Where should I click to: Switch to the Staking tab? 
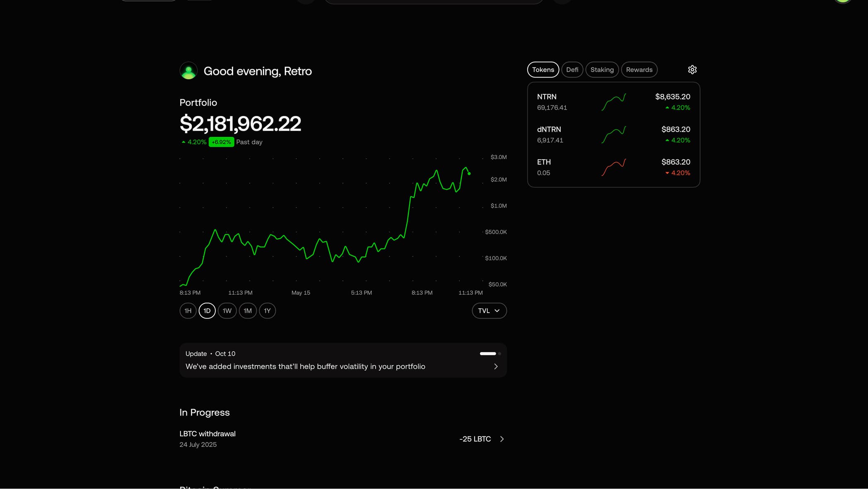(x=602, y=70)
